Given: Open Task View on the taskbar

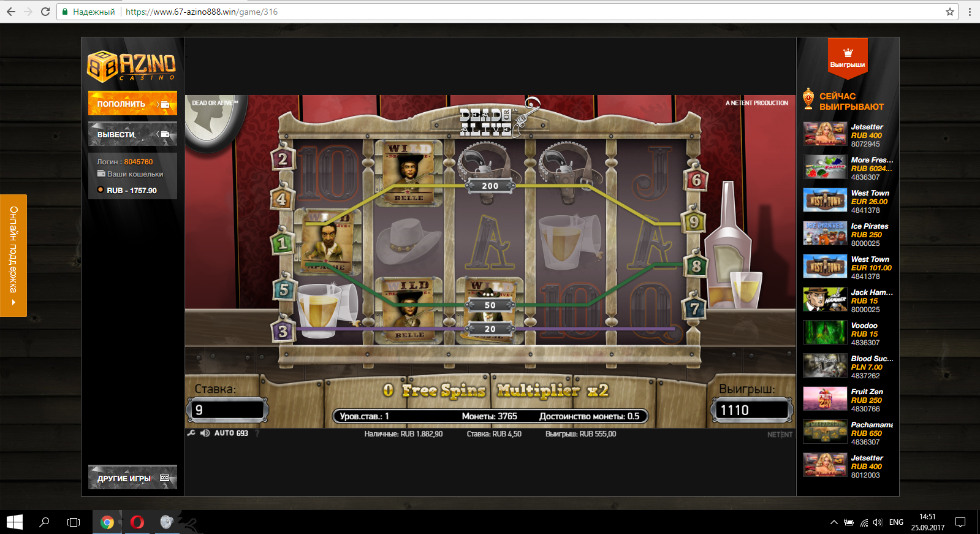Looking at the screenshot, I should pyautogui.click(x=74, y=522).
